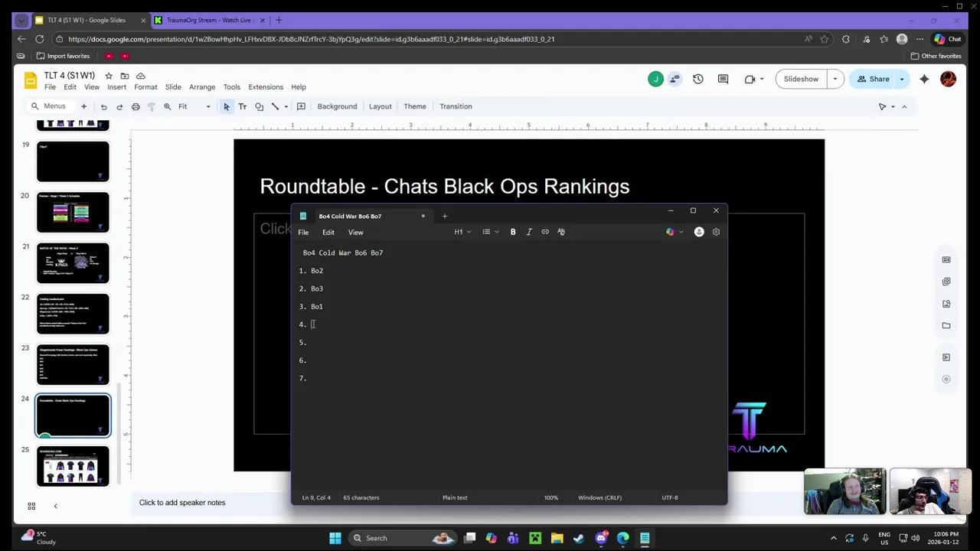Open the Share options dropdown arrow
The image size is (980, 551).
[902, 79]
